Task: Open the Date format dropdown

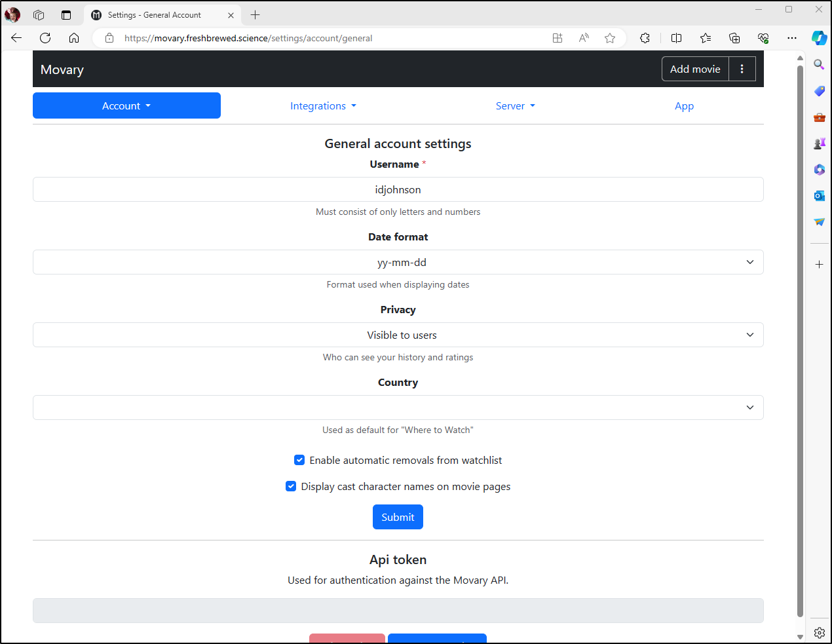Action: point(398,262)
